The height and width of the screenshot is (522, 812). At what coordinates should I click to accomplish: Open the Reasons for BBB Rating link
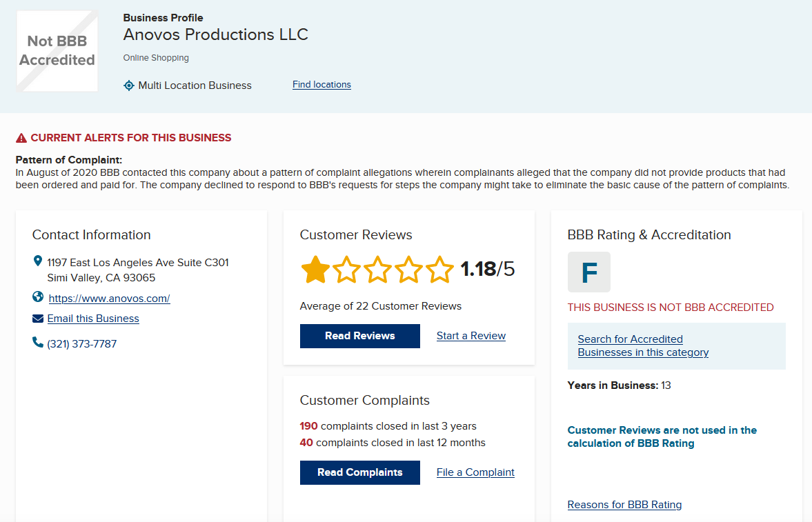[x=624, y=504]
